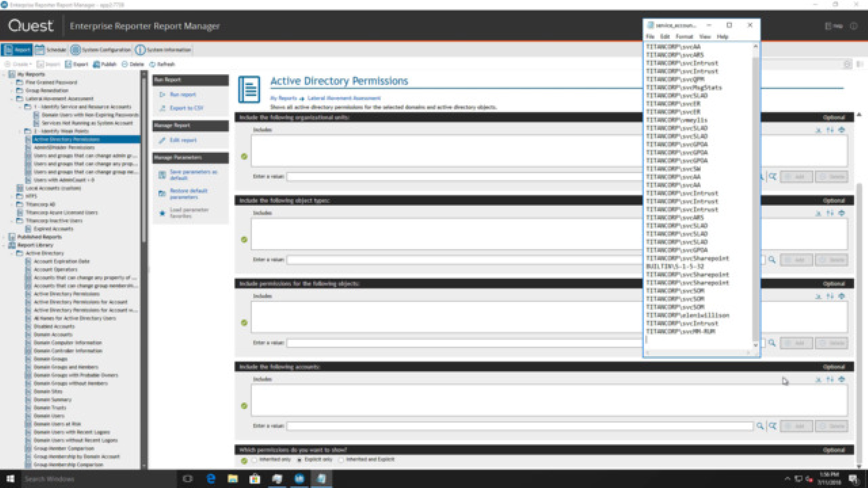This screenshot has width=868, height=488.
Task: Open the Format menu in the service accounts window
Action: [684, 36]
